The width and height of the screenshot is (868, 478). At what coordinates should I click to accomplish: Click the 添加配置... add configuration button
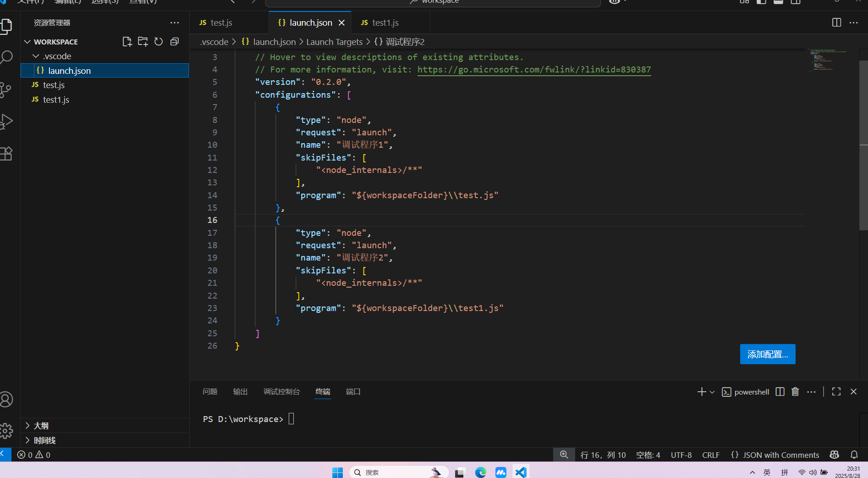[x=768, y=354]
